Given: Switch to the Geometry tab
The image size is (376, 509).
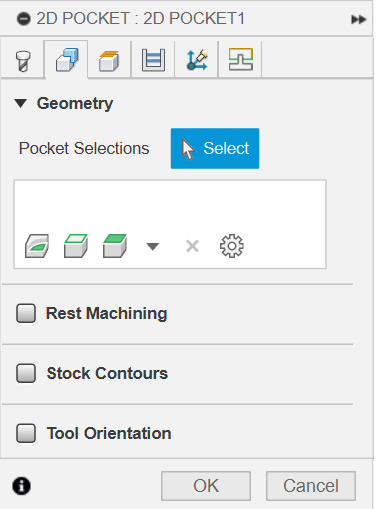Looking at the screenshot, I should click(67, 60).
